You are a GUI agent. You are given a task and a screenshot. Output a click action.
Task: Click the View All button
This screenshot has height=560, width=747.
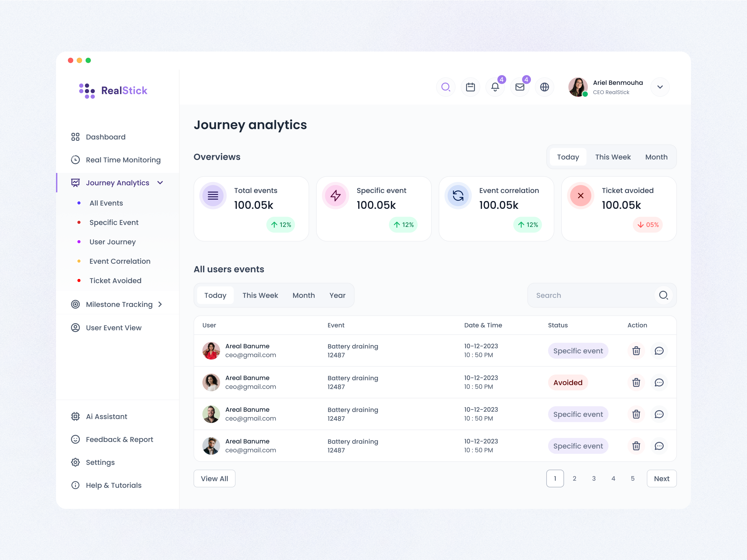point(214,478)
